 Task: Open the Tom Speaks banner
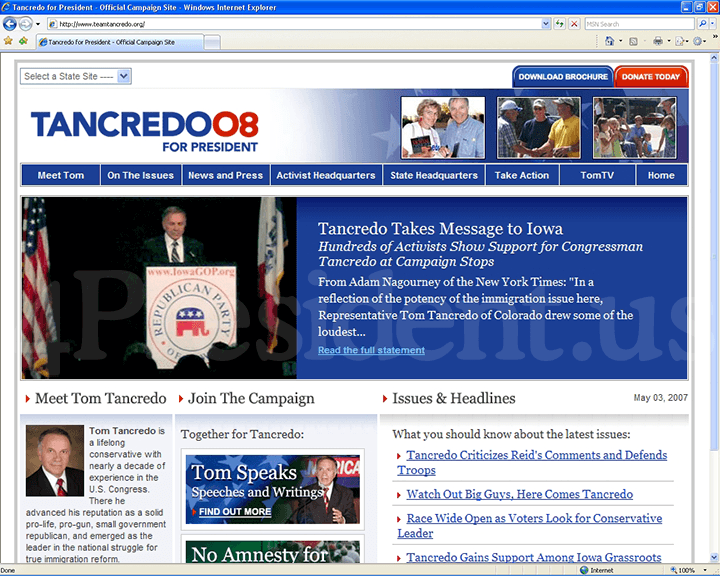point(273,489)
